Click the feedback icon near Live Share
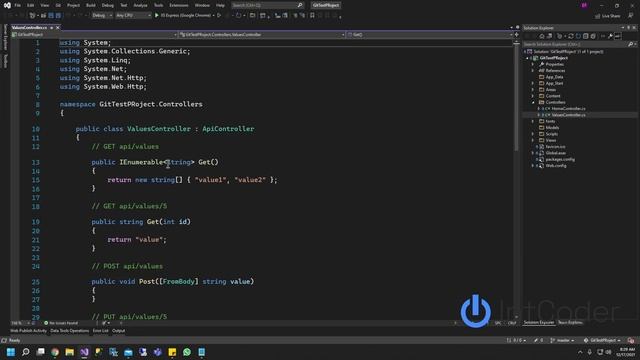 (631, 16)
